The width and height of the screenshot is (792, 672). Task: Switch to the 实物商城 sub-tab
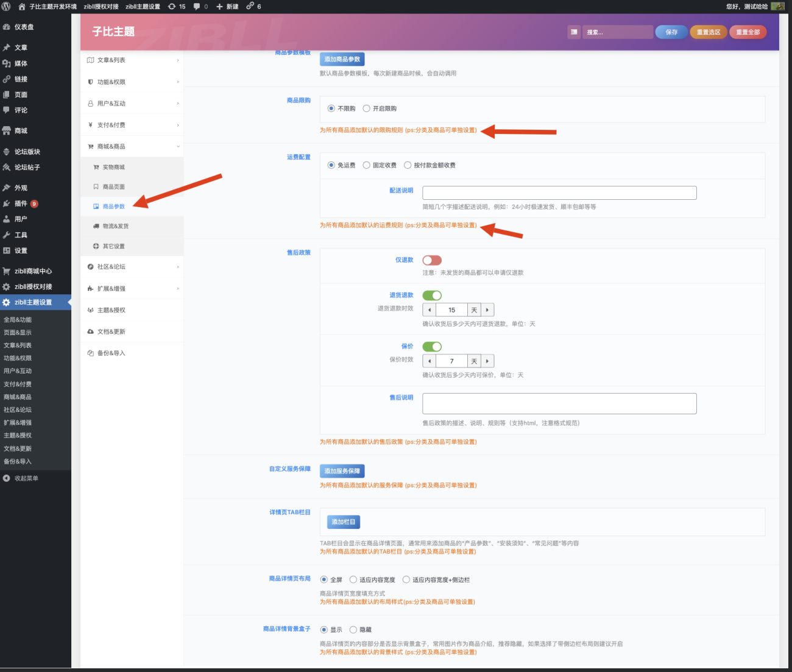113,167
